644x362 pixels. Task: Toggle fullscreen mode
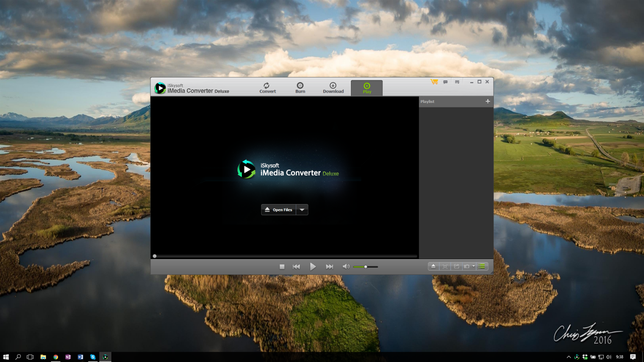coord(445,266)
